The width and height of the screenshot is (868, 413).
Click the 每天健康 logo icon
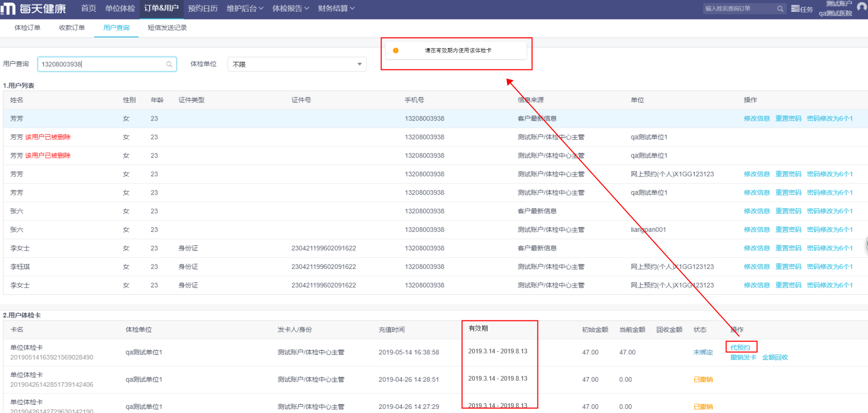pyautogui.click(x=8, y=9)
